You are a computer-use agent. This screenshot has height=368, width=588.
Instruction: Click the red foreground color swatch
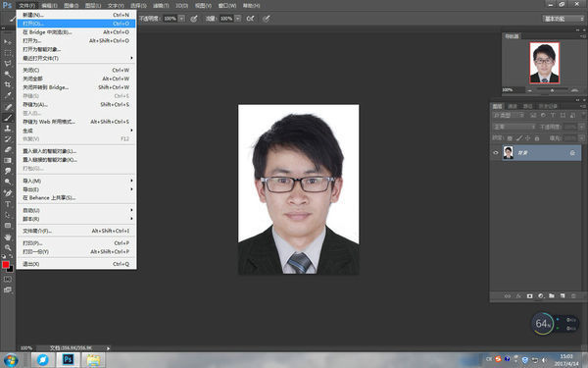coord(5,264)
